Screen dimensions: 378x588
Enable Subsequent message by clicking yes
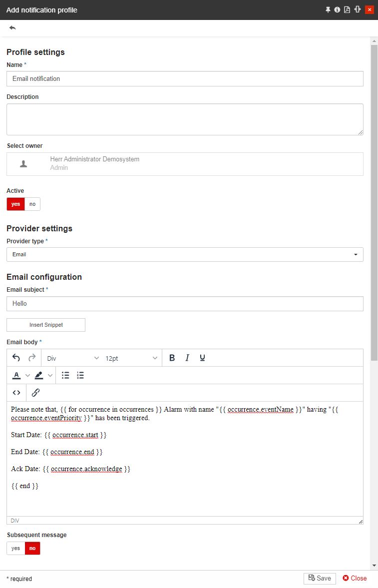pos(15,548)
